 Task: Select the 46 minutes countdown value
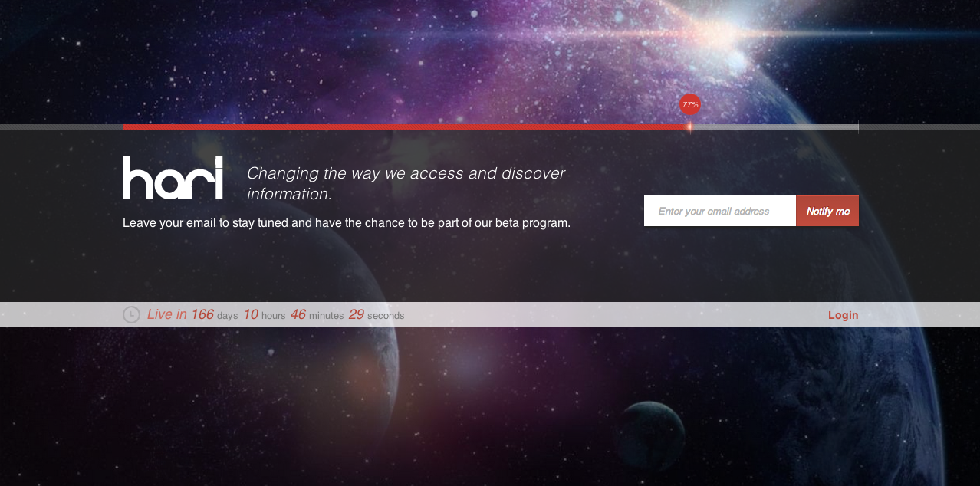[x=298, y=314]
